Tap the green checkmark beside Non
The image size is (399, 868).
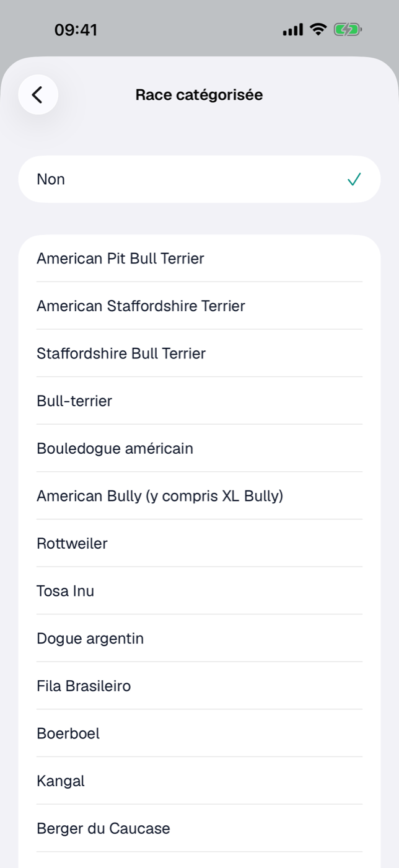coord(354,180)
